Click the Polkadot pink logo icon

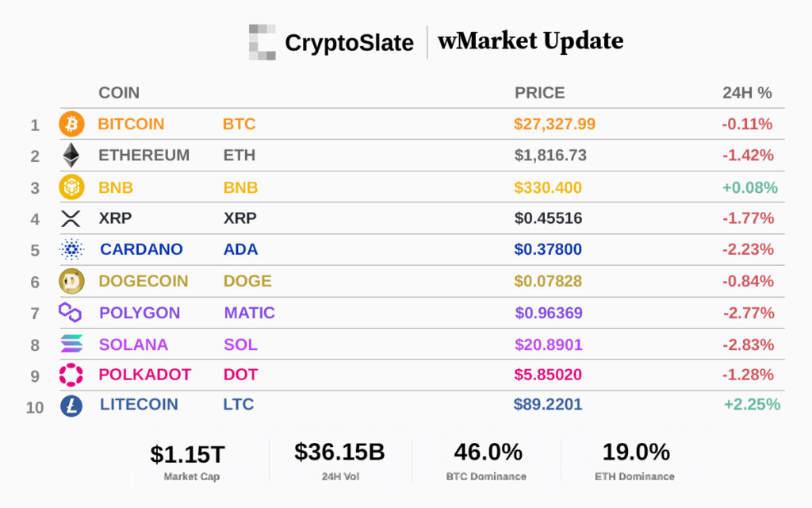[71, 375]
